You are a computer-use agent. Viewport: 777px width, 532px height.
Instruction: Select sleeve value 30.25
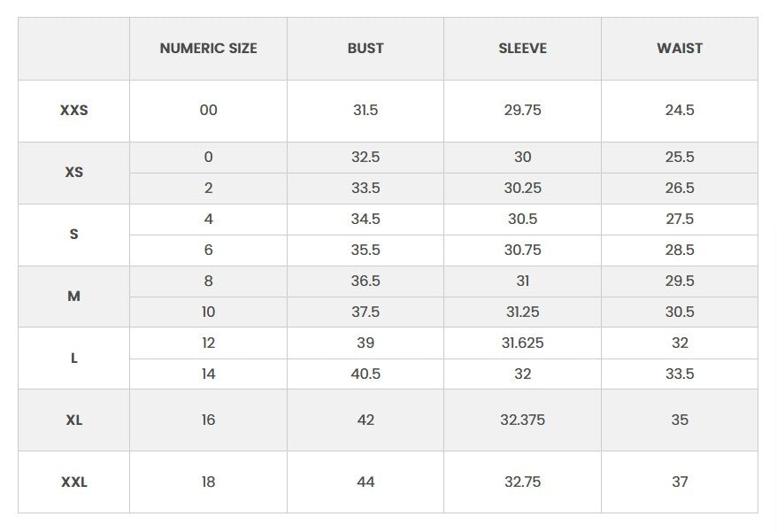[x=522, y=188]
